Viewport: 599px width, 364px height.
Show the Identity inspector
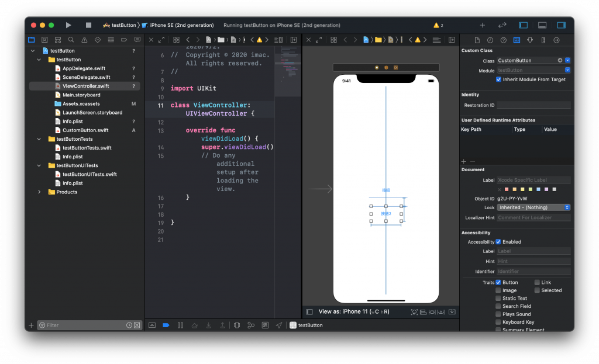click(x=517, y=40)
